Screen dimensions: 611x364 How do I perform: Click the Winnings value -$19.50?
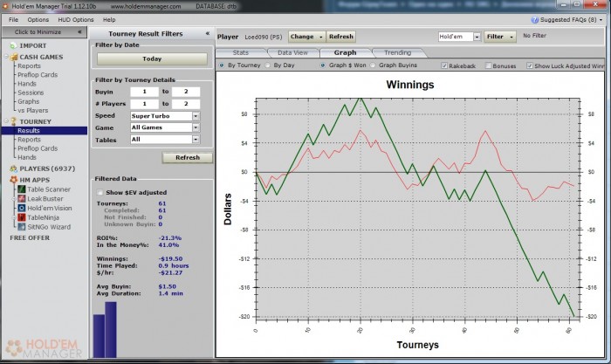click(x=170, y=258)
